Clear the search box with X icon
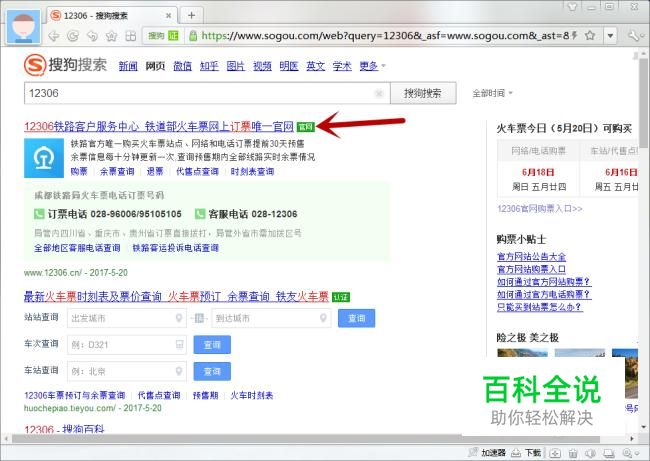This screenshot has height=461, width=650. point(379,93)
